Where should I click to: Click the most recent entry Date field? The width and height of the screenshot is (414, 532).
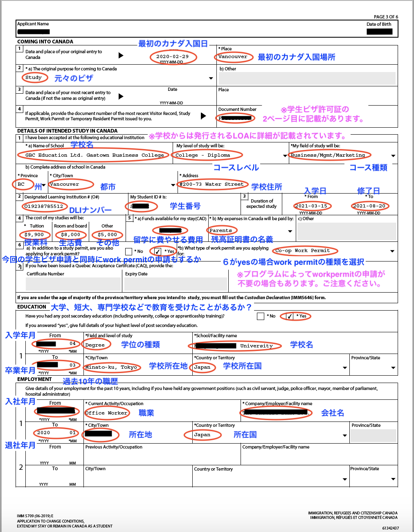point(172,97)
